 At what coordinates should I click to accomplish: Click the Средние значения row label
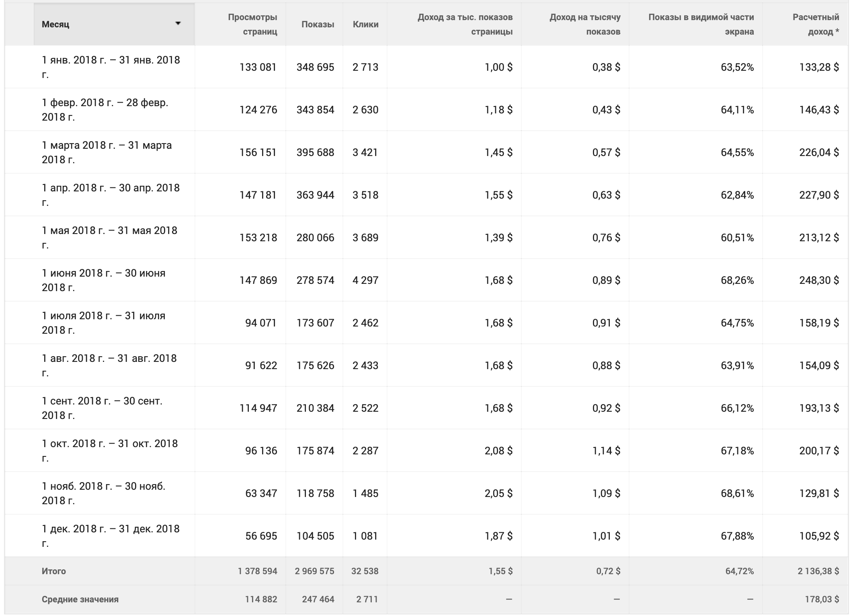click(80, 599)
